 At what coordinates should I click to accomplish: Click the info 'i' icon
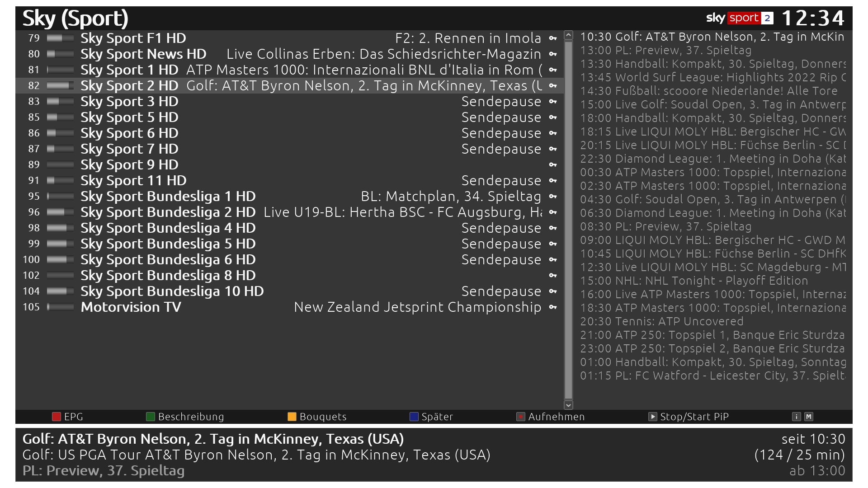(797, 417)
